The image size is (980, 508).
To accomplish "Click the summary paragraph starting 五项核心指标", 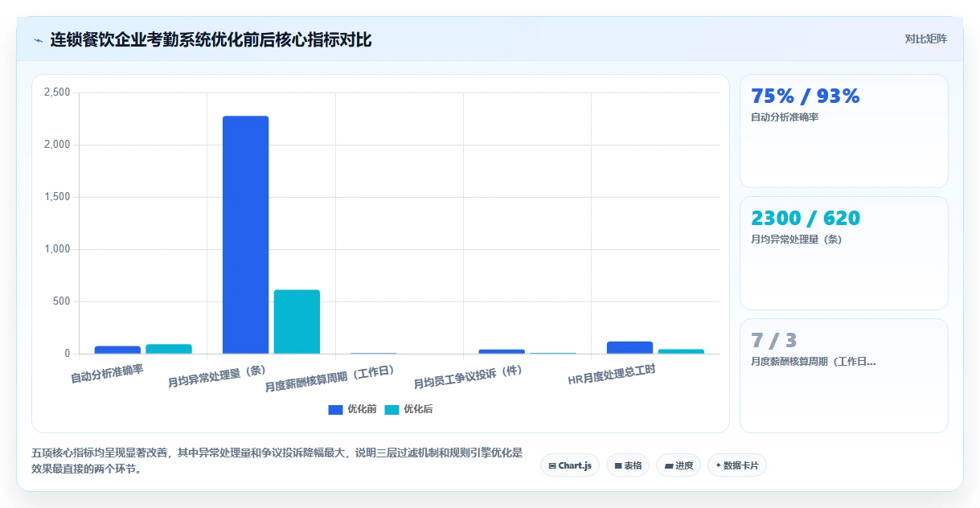I will click(x=277, y=461).
